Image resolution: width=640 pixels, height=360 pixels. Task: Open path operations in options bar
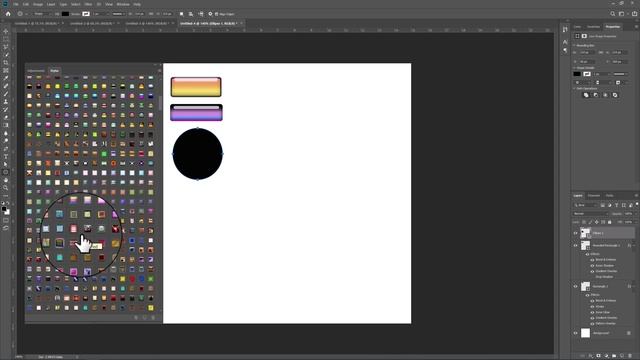pyautogui.click(x=182, y=14)
